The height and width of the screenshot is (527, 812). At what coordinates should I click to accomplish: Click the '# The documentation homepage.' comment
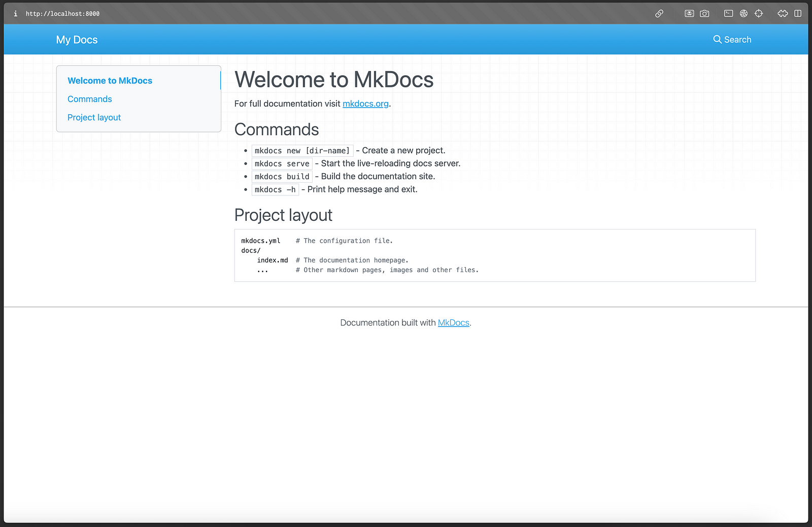(x=352, y=260)
